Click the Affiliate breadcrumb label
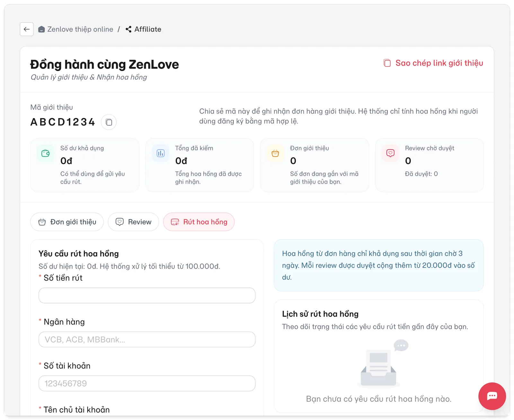 pyautogui.click(x=148, y=29)
